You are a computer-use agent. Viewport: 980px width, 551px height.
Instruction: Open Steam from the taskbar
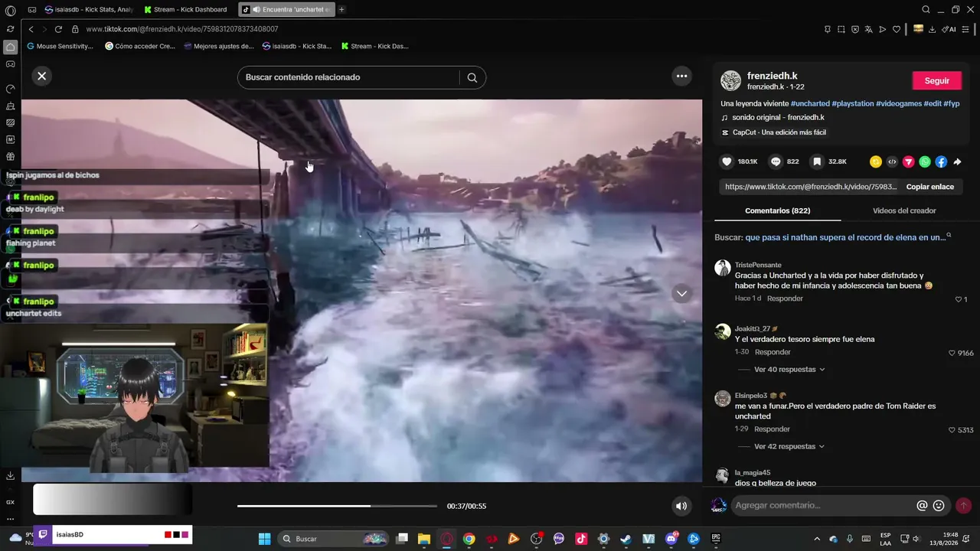(x=626, y=539)
